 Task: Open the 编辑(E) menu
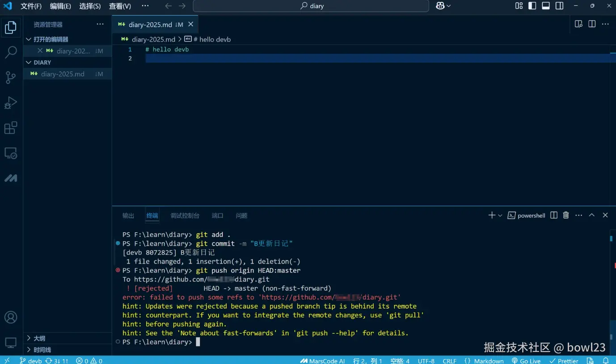point(60,6)
